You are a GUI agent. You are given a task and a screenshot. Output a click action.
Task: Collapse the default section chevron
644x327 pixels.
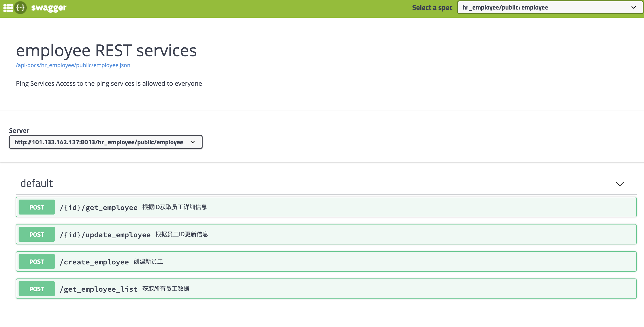point(620,184)
